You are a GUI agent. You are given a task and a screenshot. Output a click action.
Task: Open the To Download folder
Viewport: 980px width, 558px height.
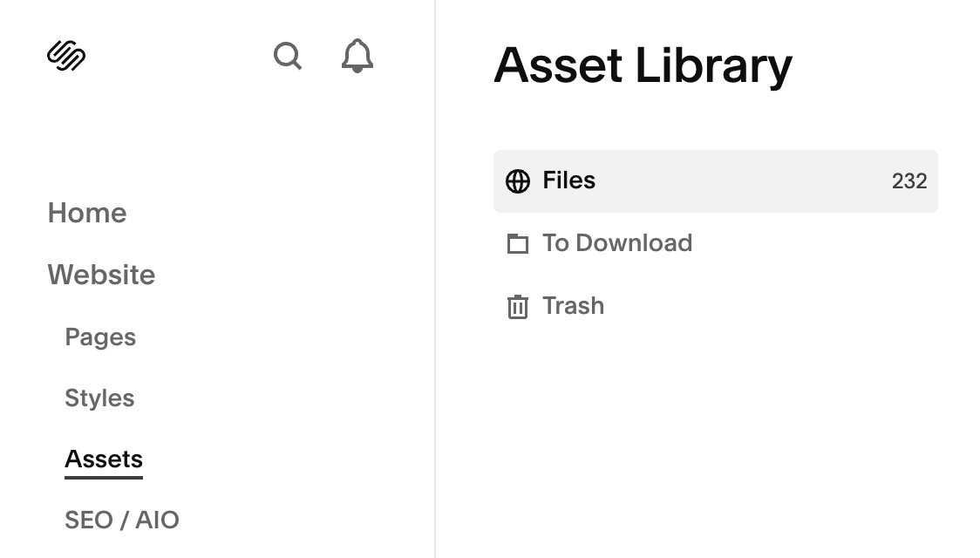tap(616, 244)
